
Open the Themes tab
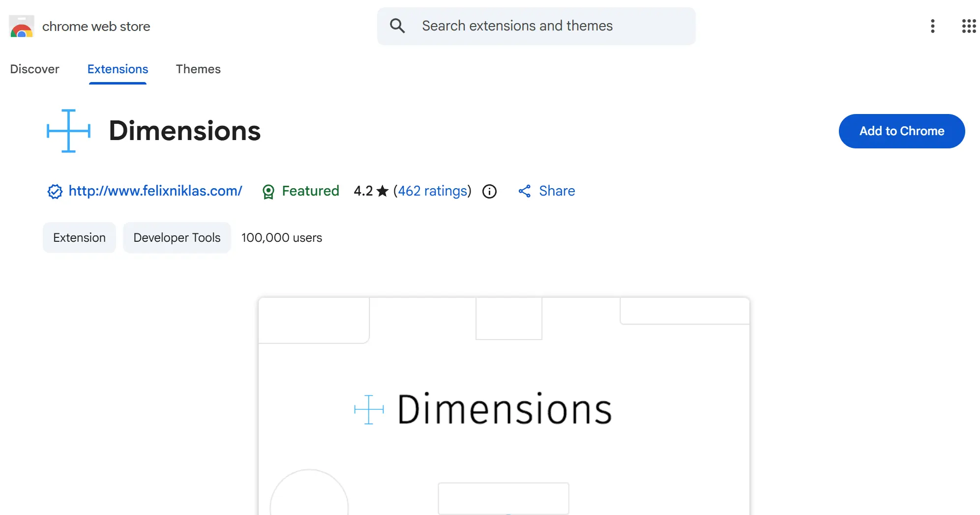click(198, 69)
